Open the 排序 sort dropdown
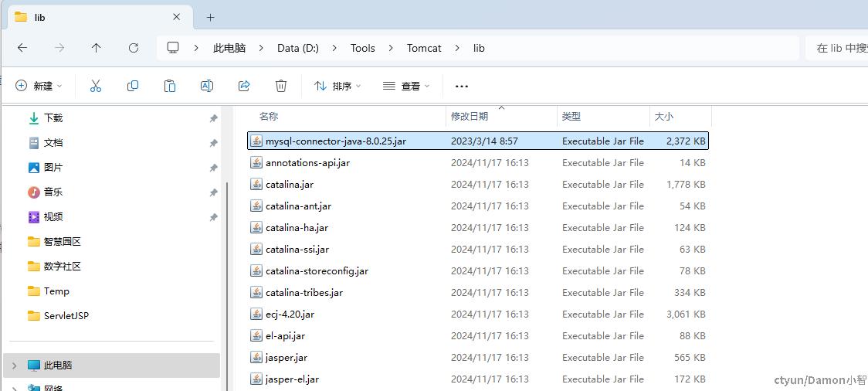 pyautogui.click(x=337, y=86)
